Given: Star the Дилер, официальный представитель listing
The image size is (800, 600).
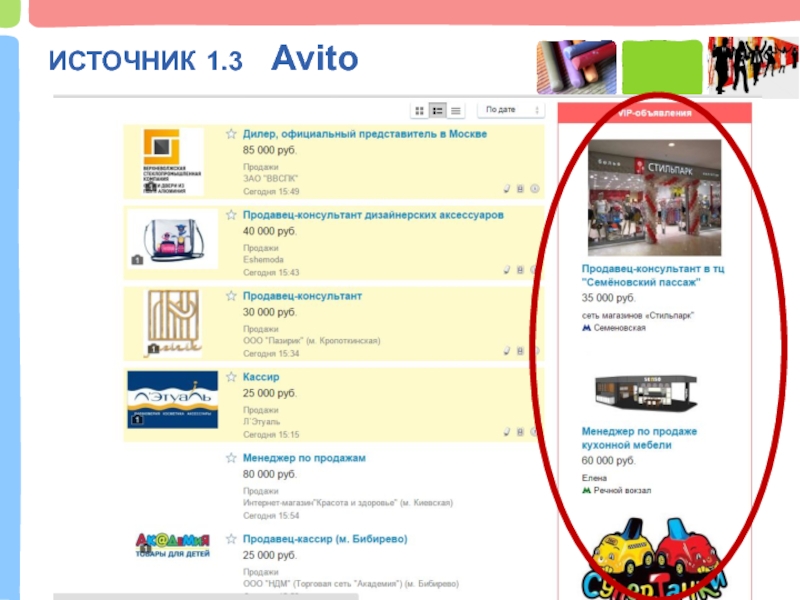Looking at the screenshot, I should click(x=231, y=134).
